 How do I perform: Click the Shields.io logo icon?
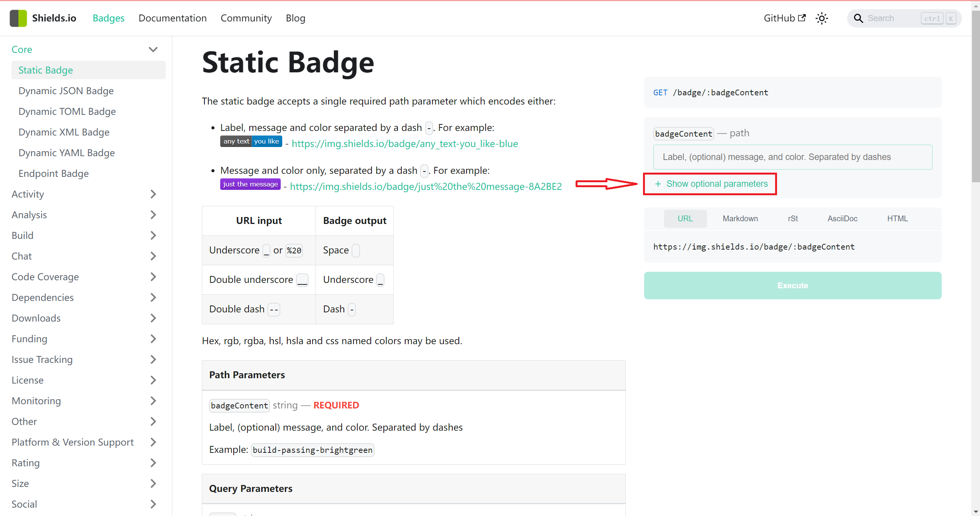[x=18, y=18]
